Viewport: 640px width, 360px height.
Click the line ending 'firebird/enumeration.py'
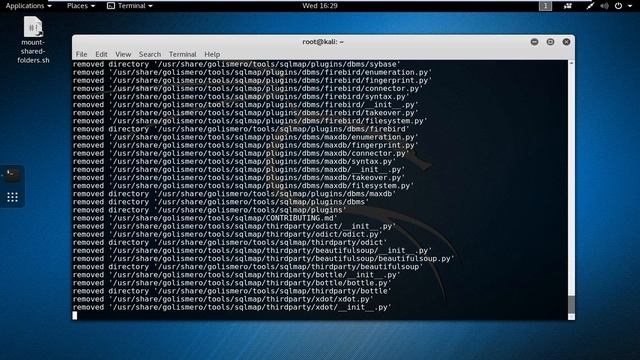(252, 72)
